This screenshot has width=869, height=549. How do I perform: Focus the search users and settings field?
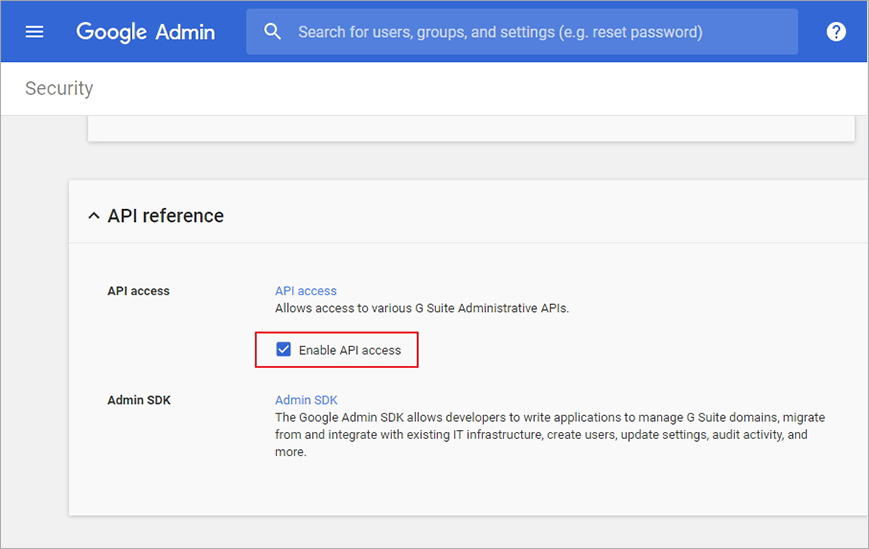522,32
